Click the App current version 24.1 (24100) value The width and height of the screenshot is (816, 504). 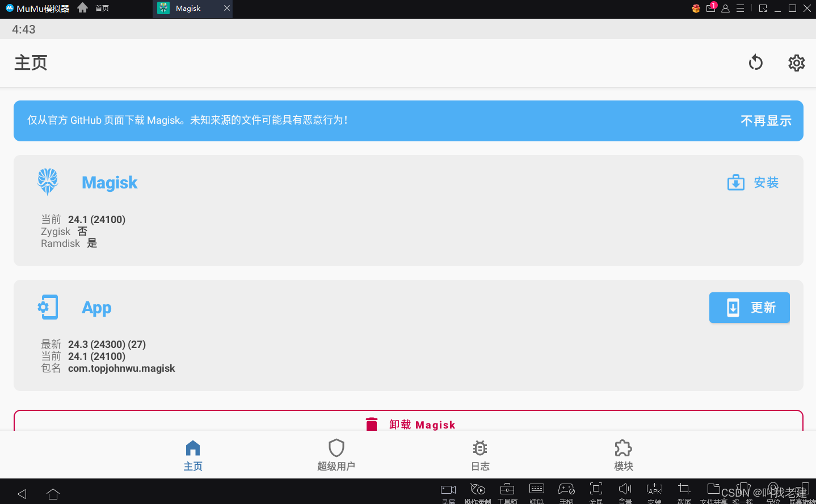(96, 356)
